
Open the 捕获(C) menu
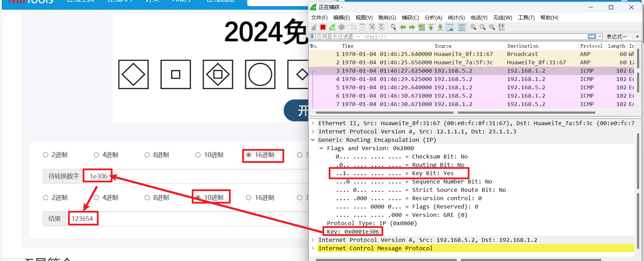pyautogui.click(x=410, y=18)
